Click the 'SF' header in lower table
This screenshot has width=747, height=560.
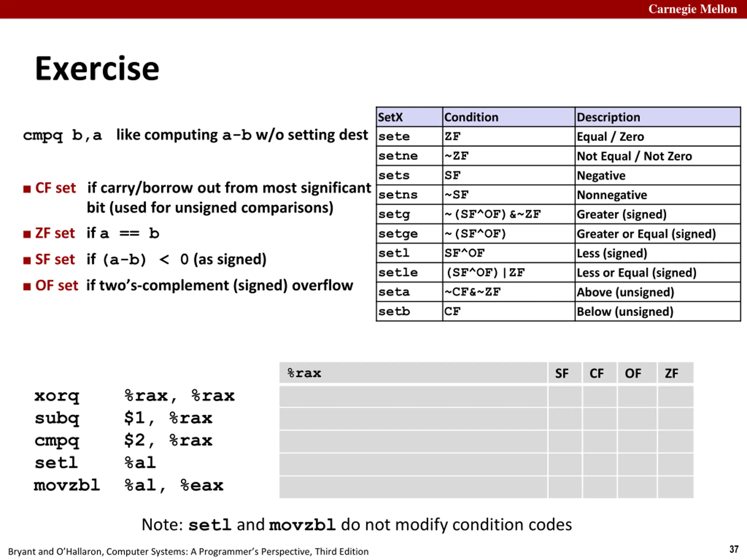tap(565, 373)
